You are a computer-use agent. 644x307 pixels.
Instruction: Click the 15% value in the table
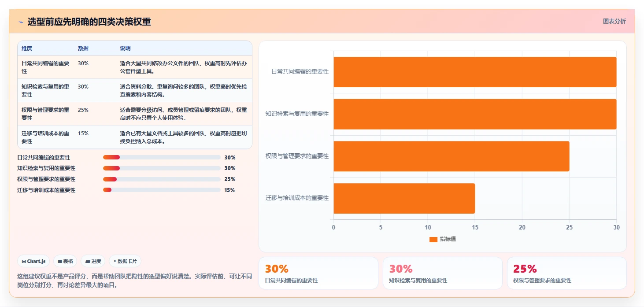click(83, 133)
